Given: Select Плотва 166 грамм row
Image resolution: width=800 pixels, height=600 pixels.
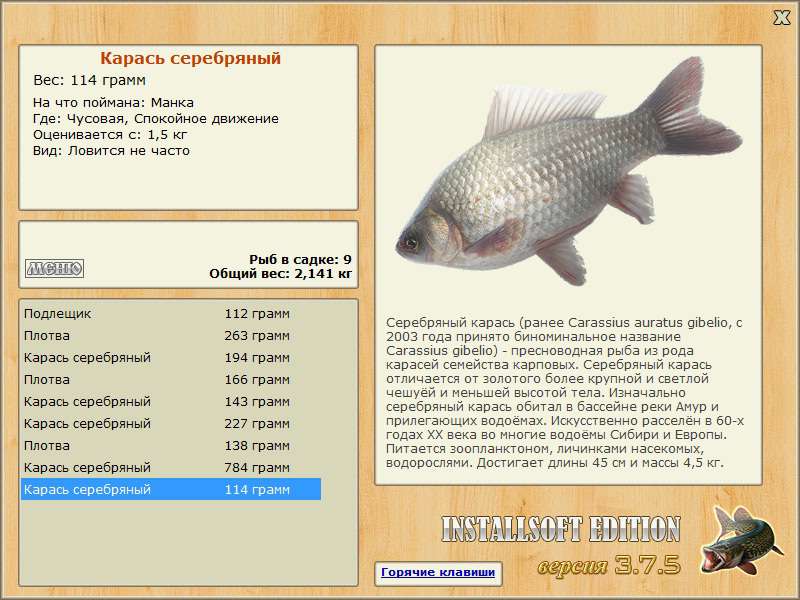Looking at the screenshot, I should tap(171, 380).
